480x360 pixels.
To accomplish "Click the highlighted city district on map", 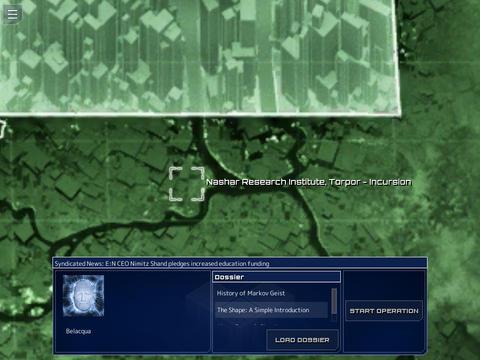I will coord(200,57).
